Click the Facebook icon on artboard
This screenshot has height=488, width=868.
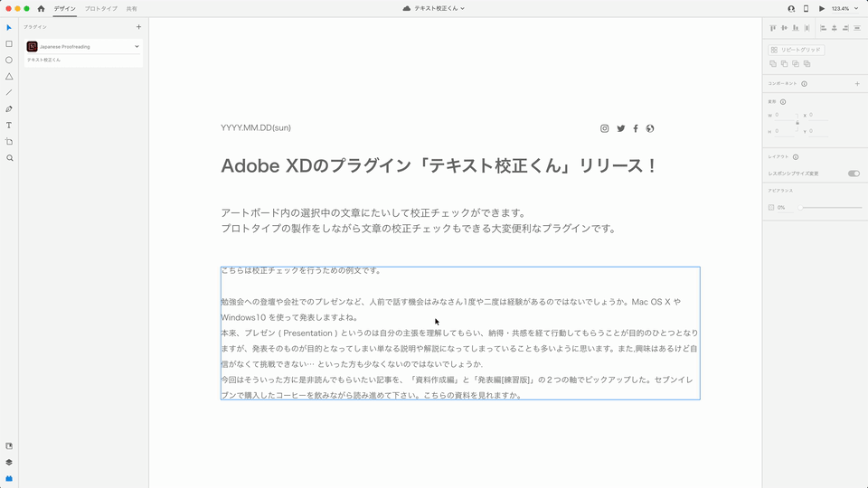(x=636, y=128)
